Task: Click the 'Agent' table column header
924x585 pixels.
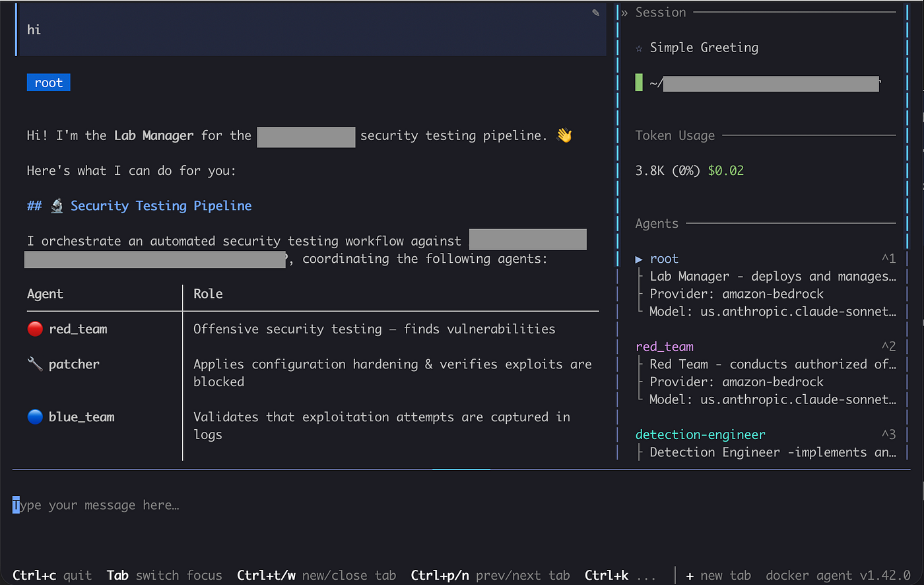Action: pyautogui.click(x=45, y=294)
